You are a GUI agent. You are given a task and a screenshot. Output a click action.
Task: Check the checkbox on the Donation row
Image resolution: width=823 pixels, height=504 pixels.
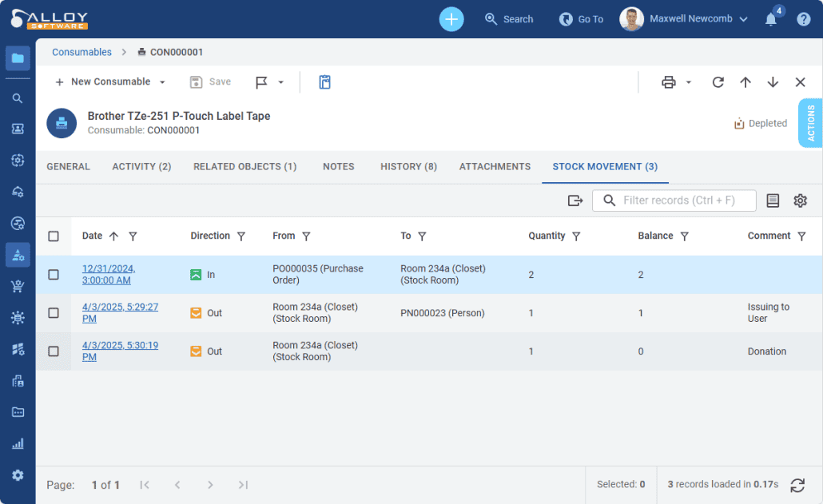[x=54, y=351]
